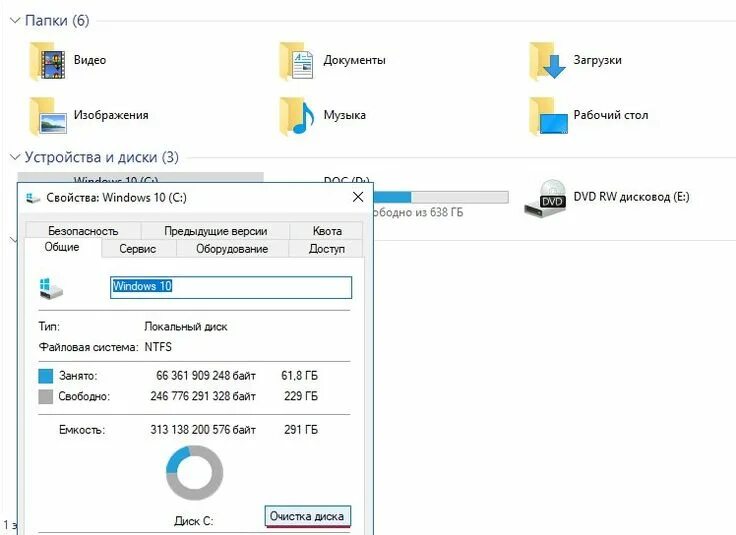
Task: Switch to the Безопасность tab
Action: click(x=83, y=230)
